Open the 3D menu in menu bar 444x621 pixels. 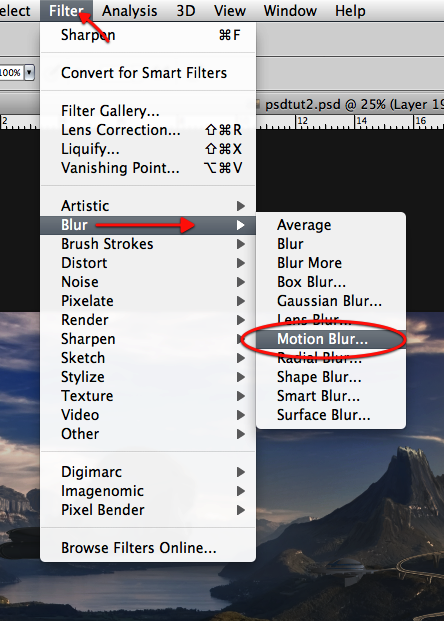coord(186,11)
